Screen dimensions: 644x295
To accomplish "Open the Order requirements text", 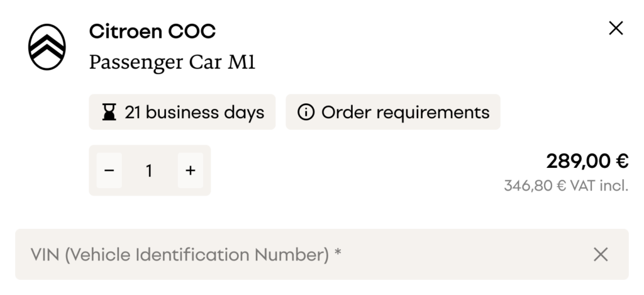I will [405, 113].
